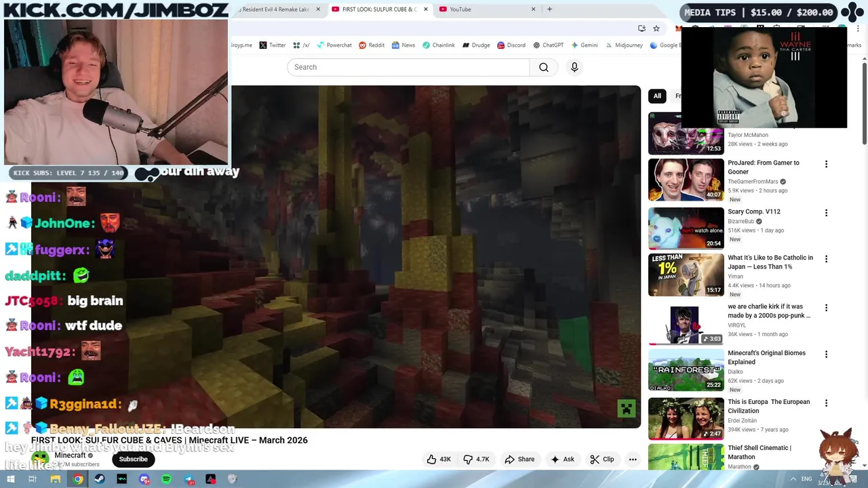Open the Powerchat bookmark

click(334, 45)
